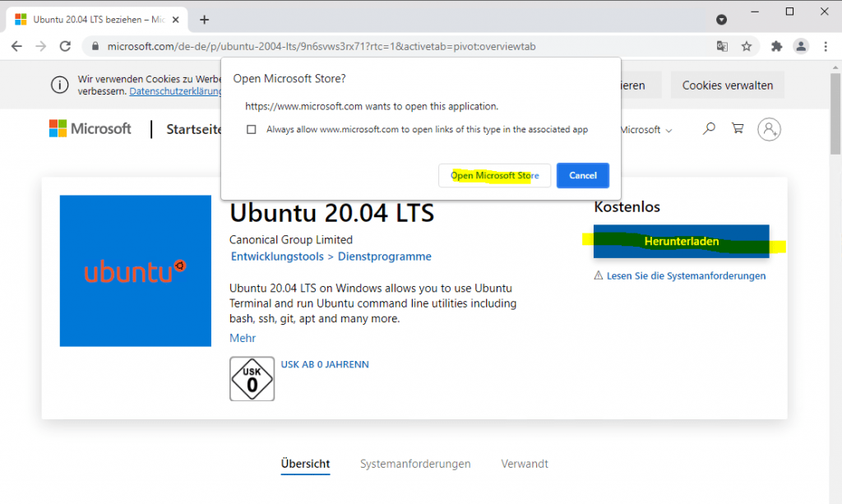Open Lesen Sie die Systemanforderungen link
Image resolution: width=842 pixels, height=504 pixels.
click(686, 276)
